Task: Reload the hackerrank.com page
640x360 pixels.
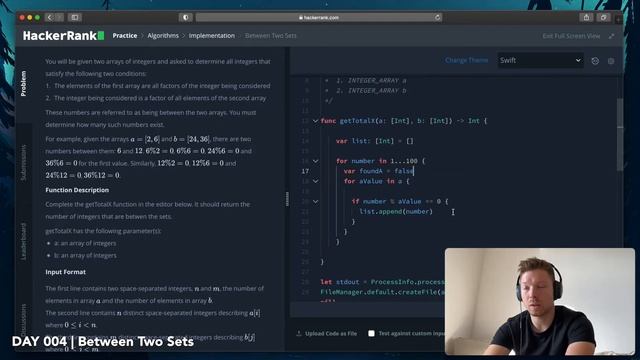Action: click(437, 18)
